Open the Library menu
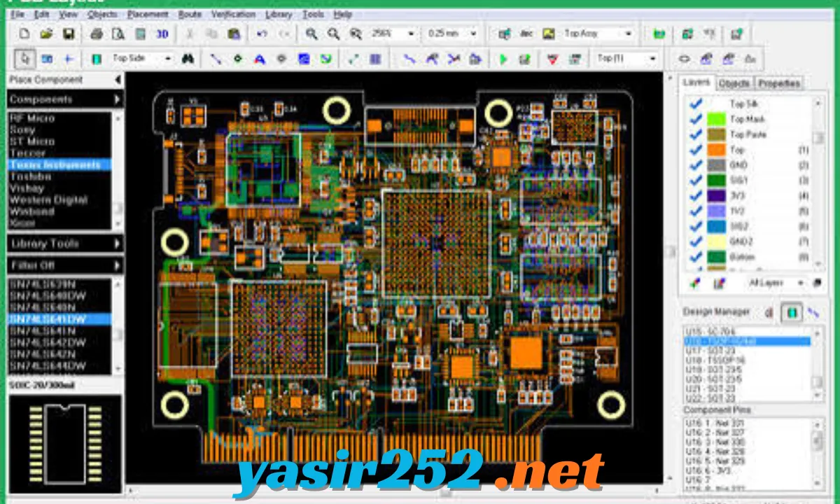Image resolution: width=840 pixels, height=504 pixels. click(279, 14)
